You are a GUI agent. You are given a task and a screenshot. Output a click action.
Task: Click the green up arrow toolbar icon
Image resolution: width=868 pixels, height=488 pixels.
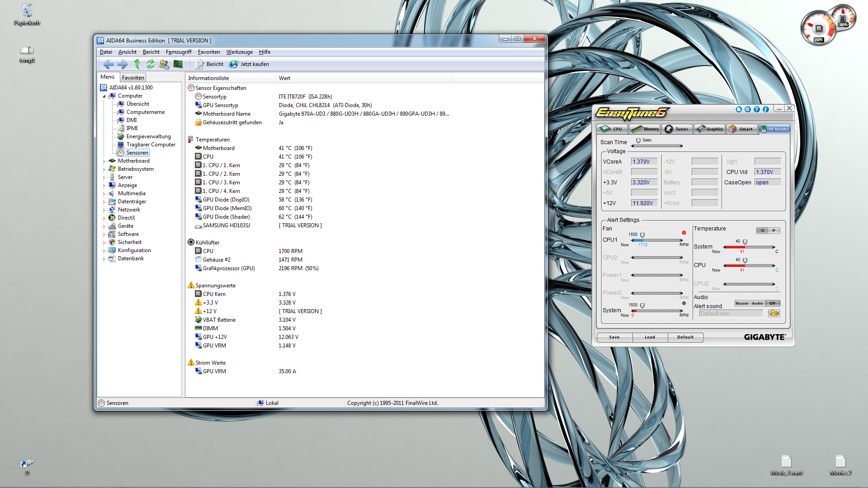(x=137, y=64)
